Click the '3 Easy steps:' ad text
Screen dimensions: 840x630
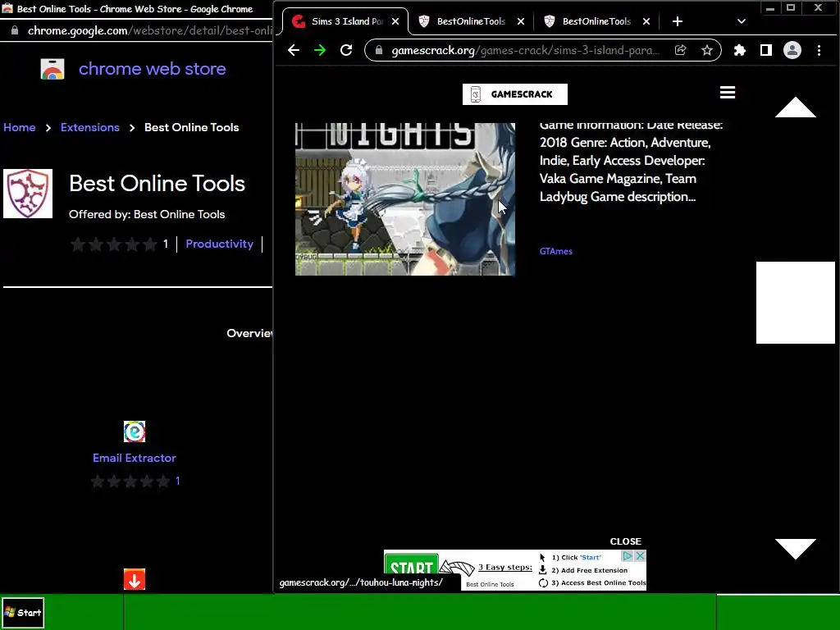tap(505, 567)
